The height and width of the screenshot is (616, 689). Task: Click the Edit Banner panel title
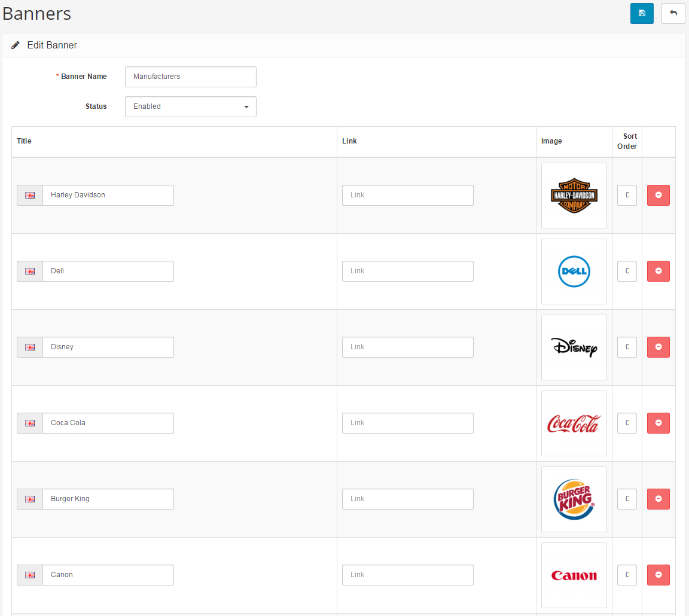click(x=52, y=45)
